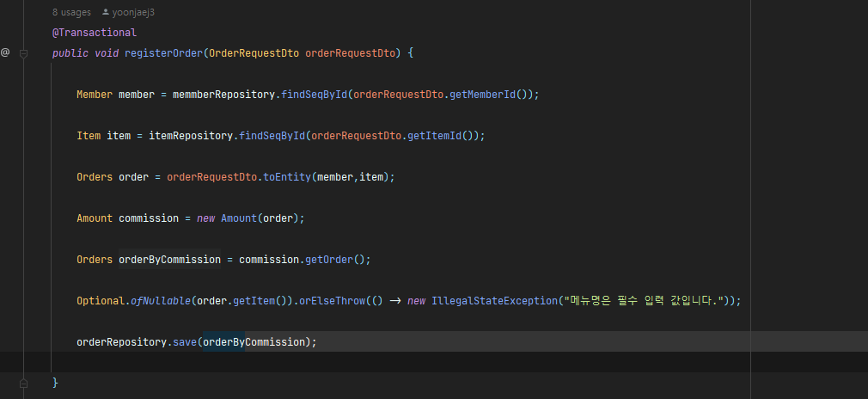
Task: Click the toEntity method call
Action: tap(287, 177)
